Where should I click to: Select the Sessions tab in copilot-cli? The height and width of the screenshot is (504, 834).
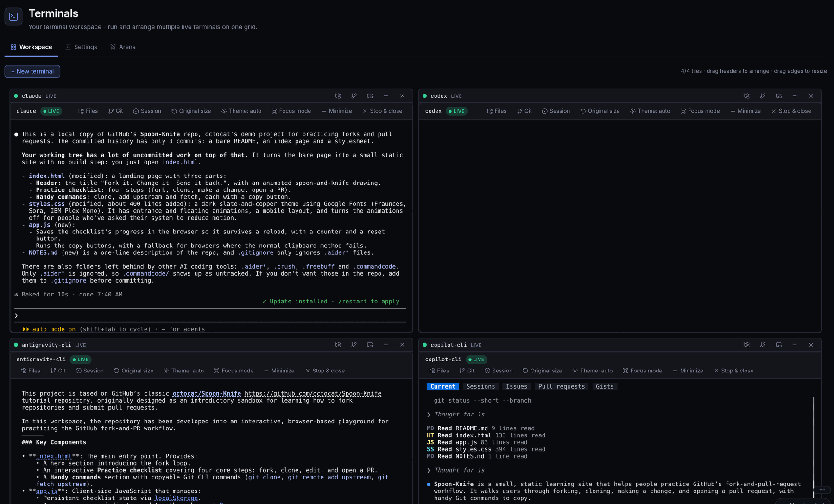point(480,386)
